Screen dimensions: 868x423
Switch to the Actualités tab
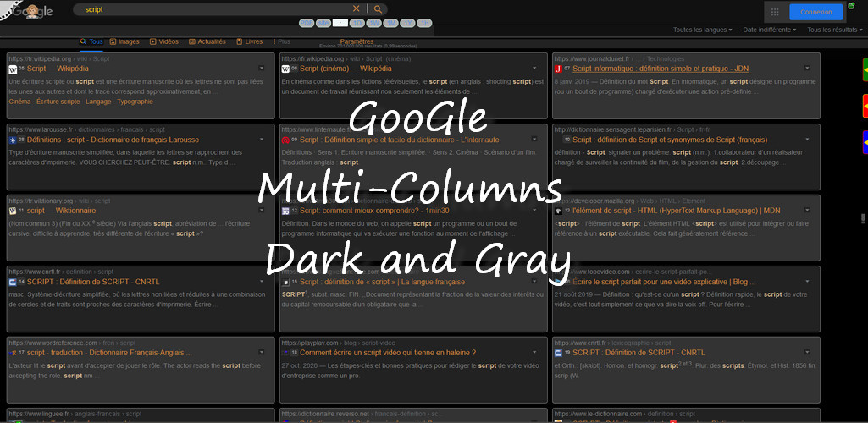tap(207, 41)
